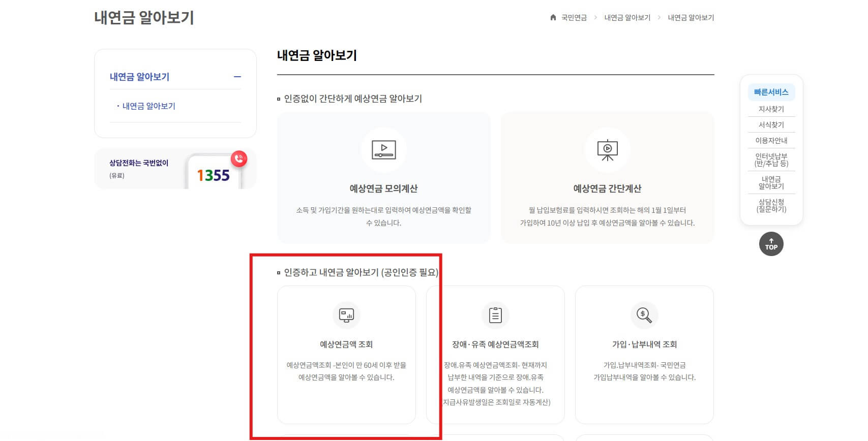Image resolution: width=868 pixels, height=441 pixels.
Task: Click the 예상연금 간단계산 description text
Action: (x=607, y=216)
